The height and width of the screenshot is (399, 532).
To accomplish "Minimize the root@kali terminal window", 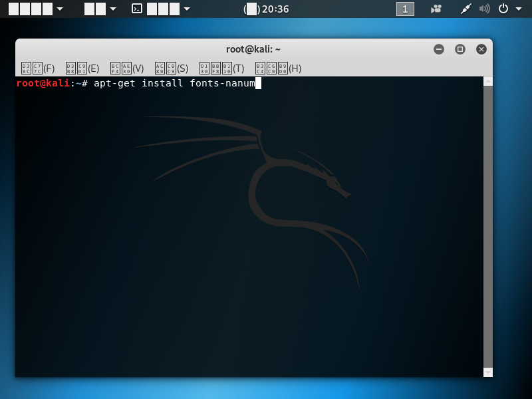I will [x=439, y=49].
